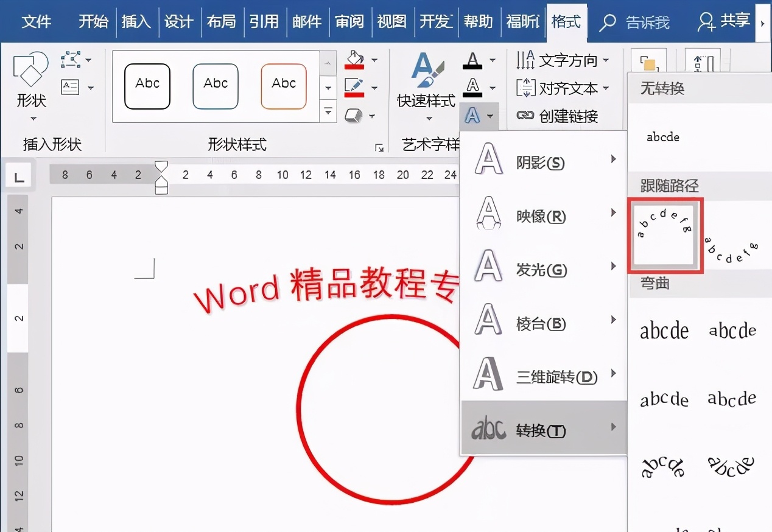This screenshot has height=532, width=772.
Task: Open the text outline dropdown arrow
Action: coord(493,88)
